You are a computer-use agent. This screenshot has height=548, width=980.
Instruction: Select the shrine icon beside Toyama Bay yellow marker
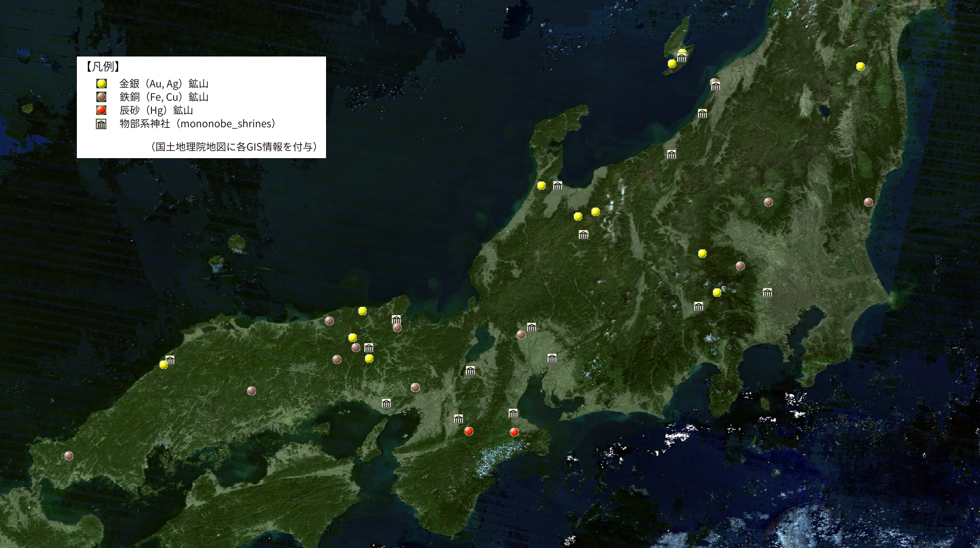coord(558,186)
